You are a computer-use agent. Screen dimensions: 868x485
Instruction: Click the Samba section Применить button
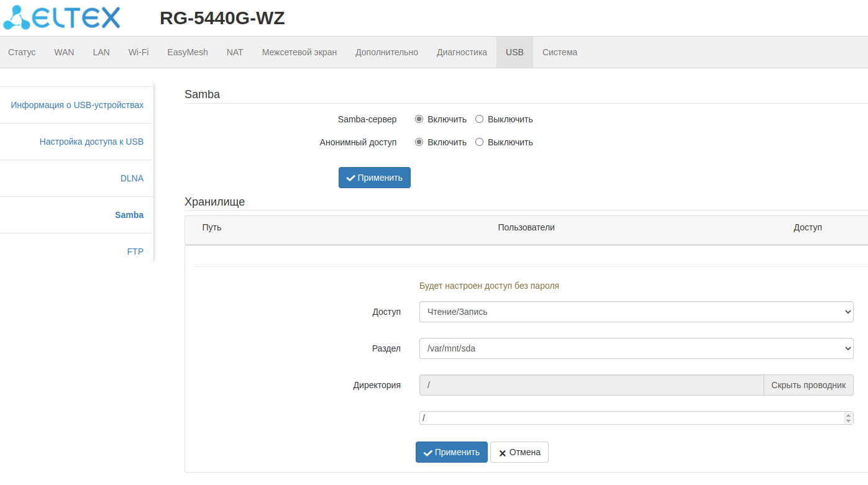click(374, 178)
